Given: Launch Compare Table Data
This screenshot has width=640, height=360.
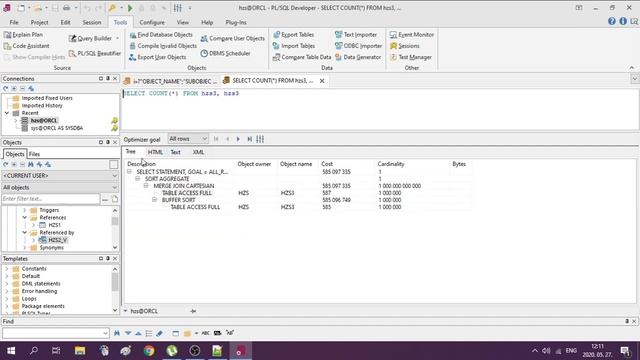Looking at the screenshot, I should (x=302, y=57).
